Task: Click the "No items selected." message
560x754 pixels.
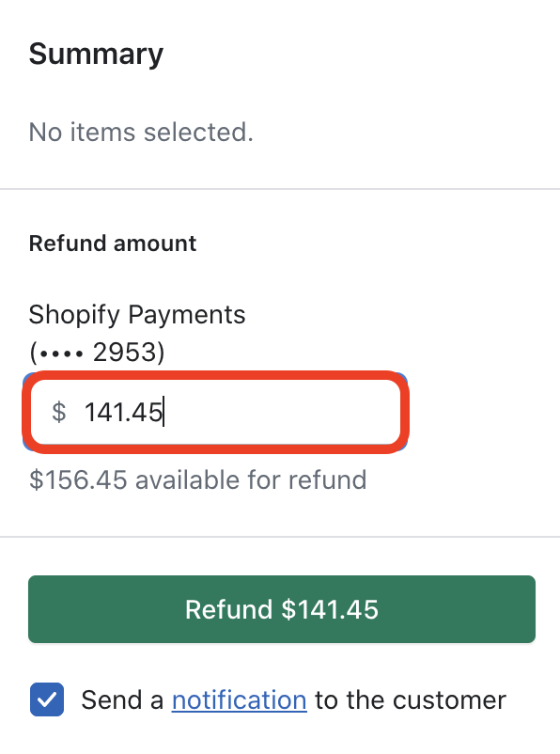Action: pyautogui.click(x=141, y=132)
